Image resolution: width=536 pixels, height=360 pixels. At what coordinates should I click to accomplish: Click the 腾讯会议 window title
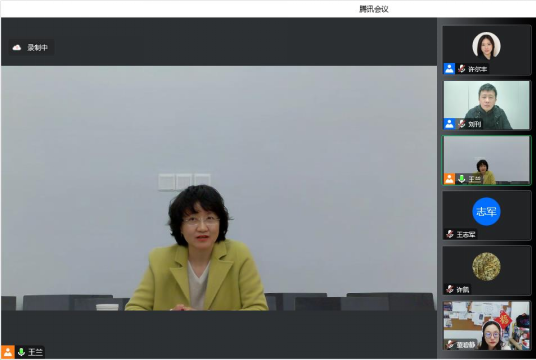pyautogui.click(x=374, y=9)
